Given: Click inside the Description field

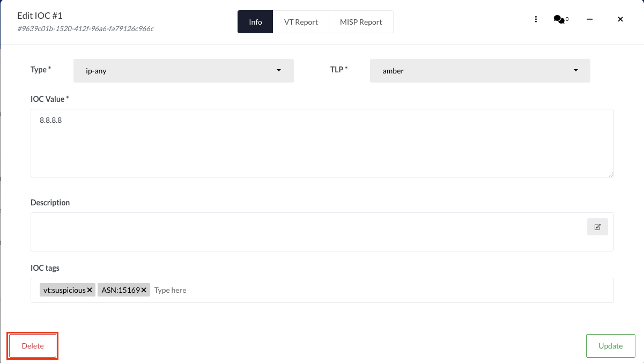Looking at the screenshot, I should point(322,232).
